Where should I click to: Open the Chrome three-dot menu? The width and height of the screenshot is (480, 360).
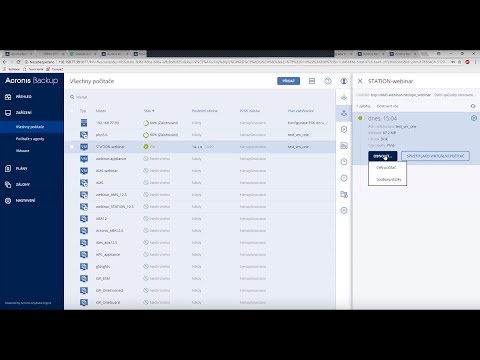tap(475, 62)
